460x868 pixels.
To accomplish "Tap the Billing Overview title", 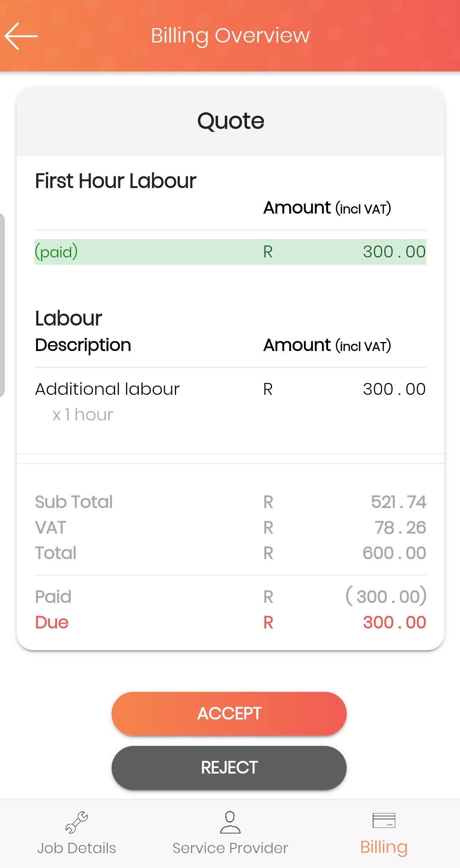I will [x=230, y=36].
